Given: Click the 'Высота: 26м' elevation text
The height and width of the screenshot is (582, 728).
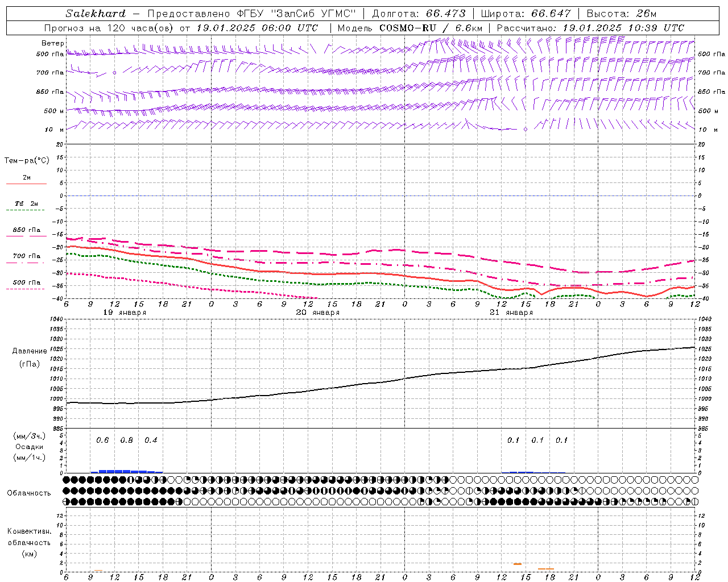Looking at the screenshot, I should click(x=621, y=14).
